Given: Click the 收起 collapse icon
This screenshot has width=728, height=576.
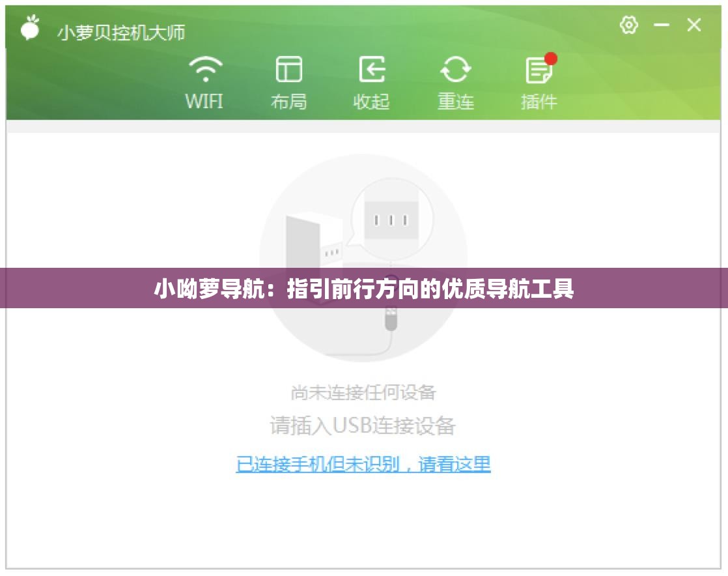Looking at the screenshot, I should [x=372, y=68].
